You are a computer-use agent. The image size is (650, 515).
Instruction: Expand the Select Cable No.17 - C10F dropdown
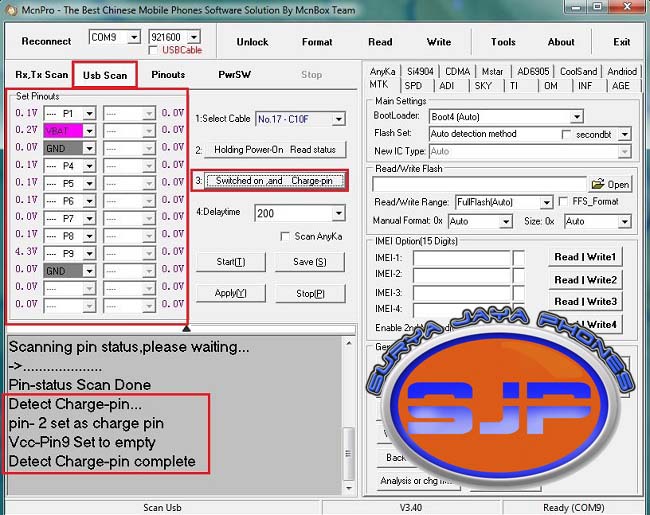point(339,119)
